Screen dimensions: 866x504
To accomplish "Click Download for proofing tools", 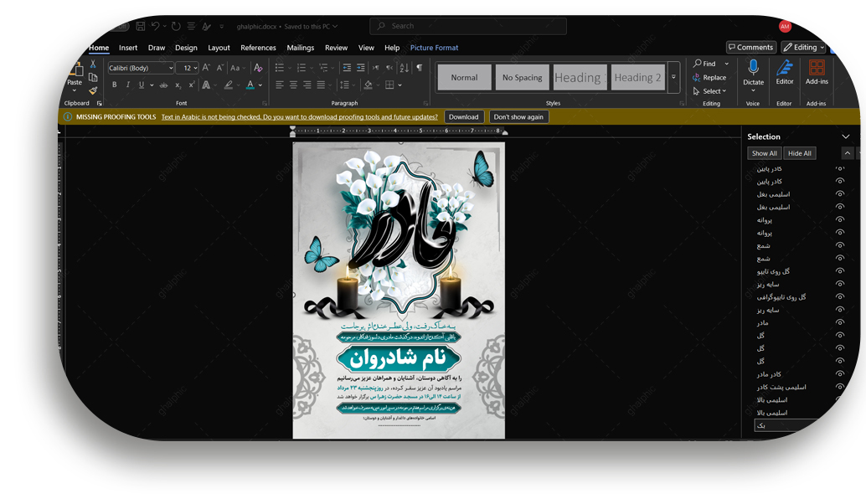I will pyautogui.click(x=463, y=117).
